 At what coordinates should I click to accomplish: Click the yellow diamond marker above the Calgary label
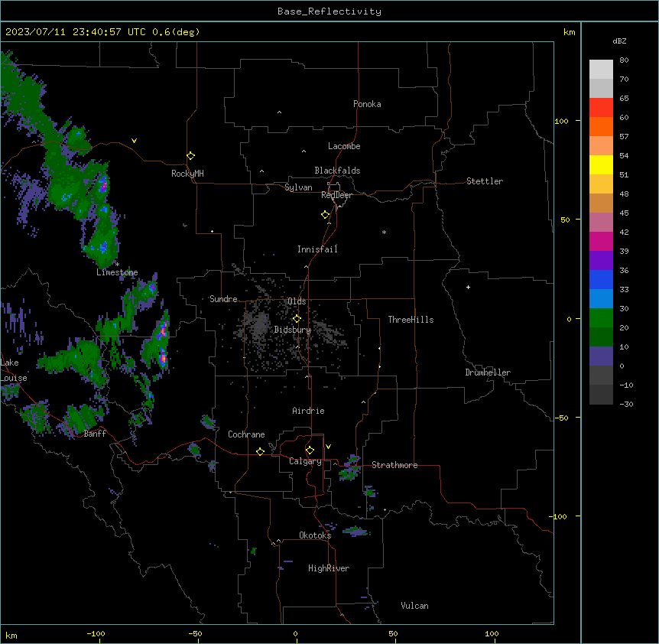(x=310, y=450)
